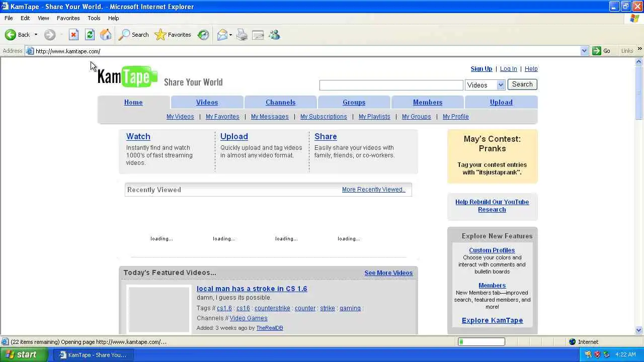Click the green Go arrow icon
This screenshot has height=362, width=644.
pos(597,51)
